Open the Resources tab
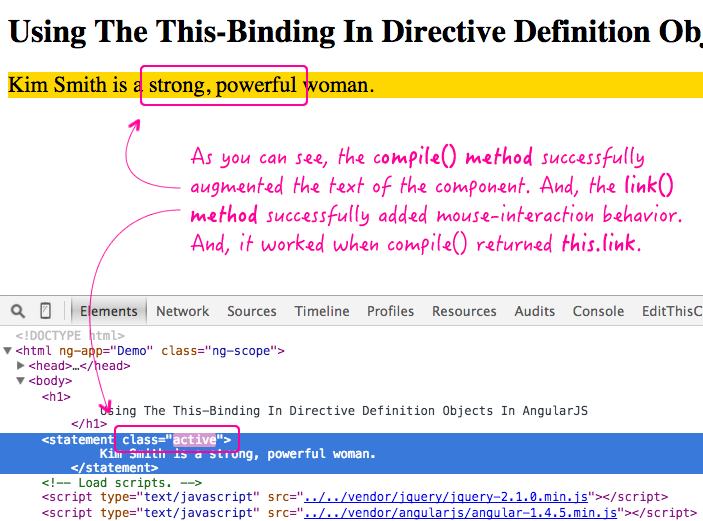Image resolution: width=703 pixels, height=521 pixels. [464, 311]
